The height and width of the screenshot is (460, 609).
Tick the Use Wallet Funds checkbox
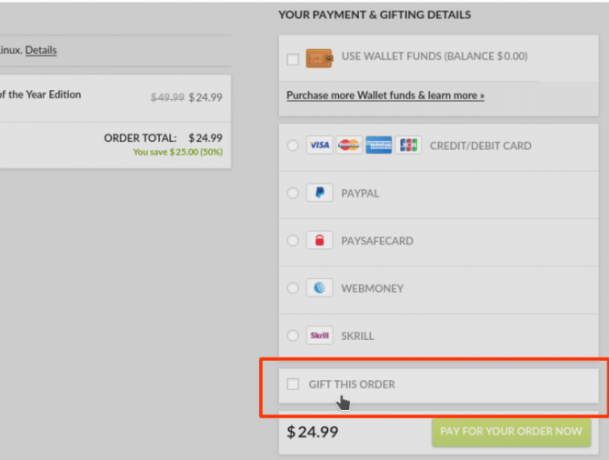click(x=293, y=59)
